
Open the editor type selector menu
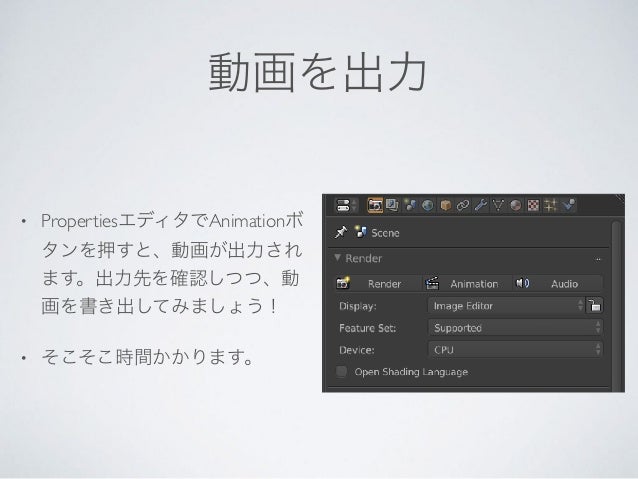[x=346, y=205]
